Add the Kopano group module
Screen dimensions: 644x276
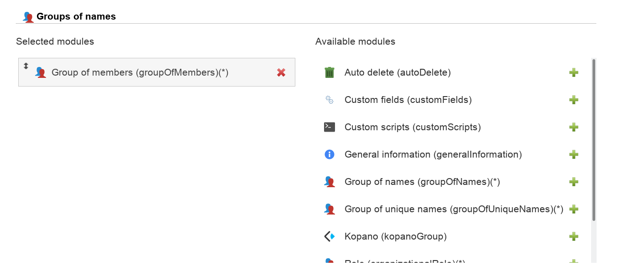574,236
